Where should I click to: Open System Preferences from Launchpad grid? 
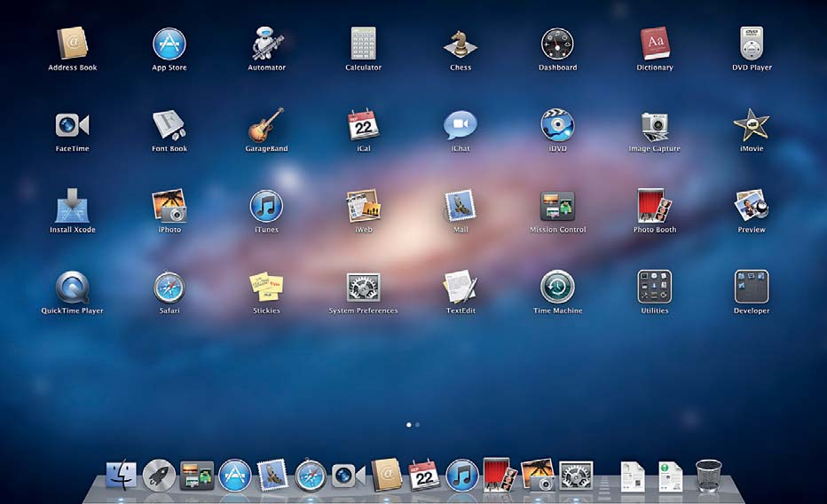(364, 287)
